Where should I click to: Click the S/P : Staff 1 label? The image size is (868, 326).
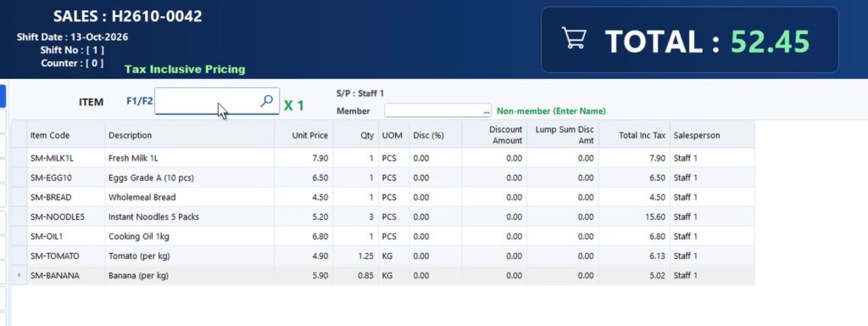359,93
